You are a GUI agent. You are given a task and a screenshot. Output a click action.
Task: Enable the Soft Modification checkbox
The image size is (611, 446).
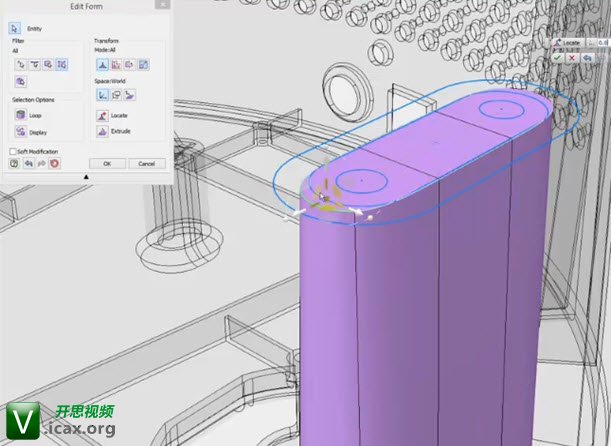(x=13, y=152)
